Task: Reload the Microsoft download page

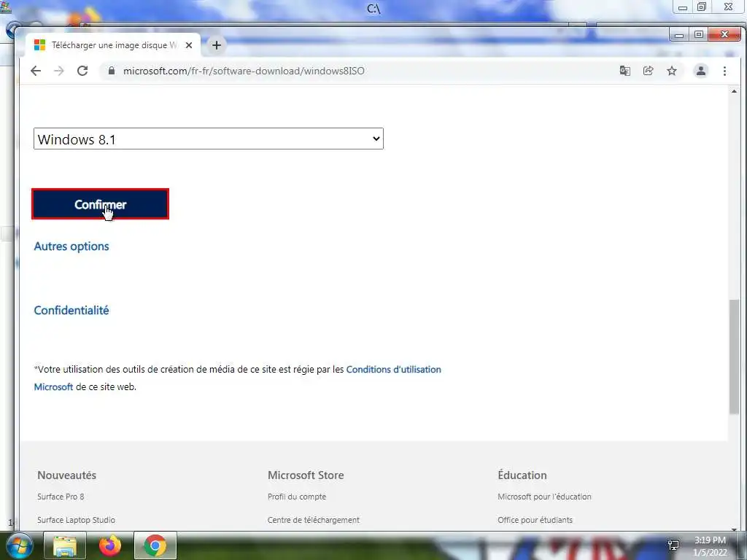Action: click(82, 71)
